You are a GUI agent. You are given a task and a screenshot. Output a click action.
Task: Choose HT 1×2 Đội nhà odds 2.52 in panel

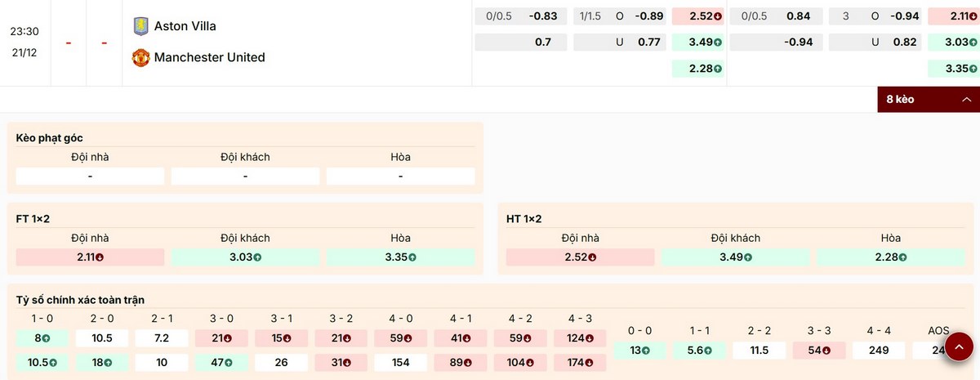tap(580, 257)
